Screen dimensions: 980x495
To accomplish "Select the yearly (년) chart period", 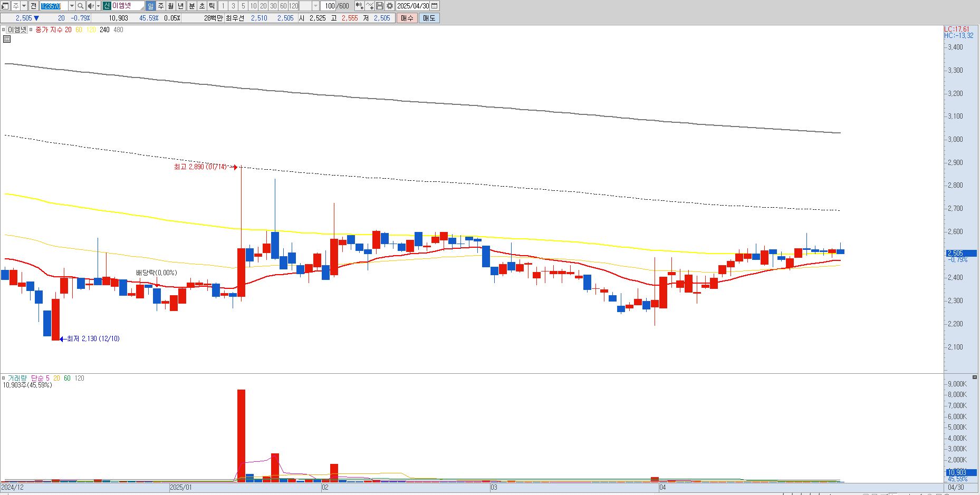I will click(181, 6).
